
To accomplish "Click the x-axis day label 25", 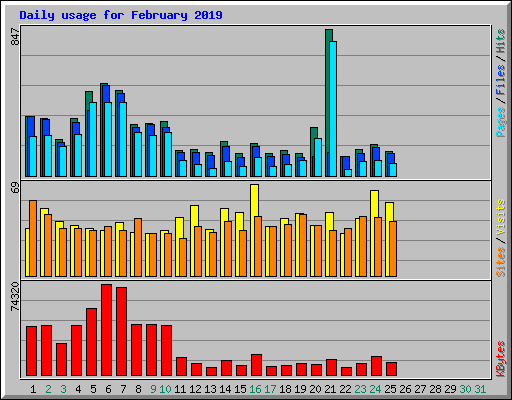I will click(x=390, y=389).
